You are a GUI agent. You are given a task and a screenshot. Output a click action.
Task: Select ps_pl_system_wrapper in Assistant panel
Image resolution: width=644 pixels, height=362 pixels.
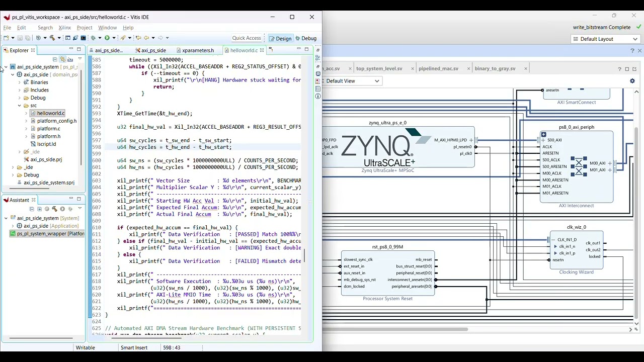47,234
